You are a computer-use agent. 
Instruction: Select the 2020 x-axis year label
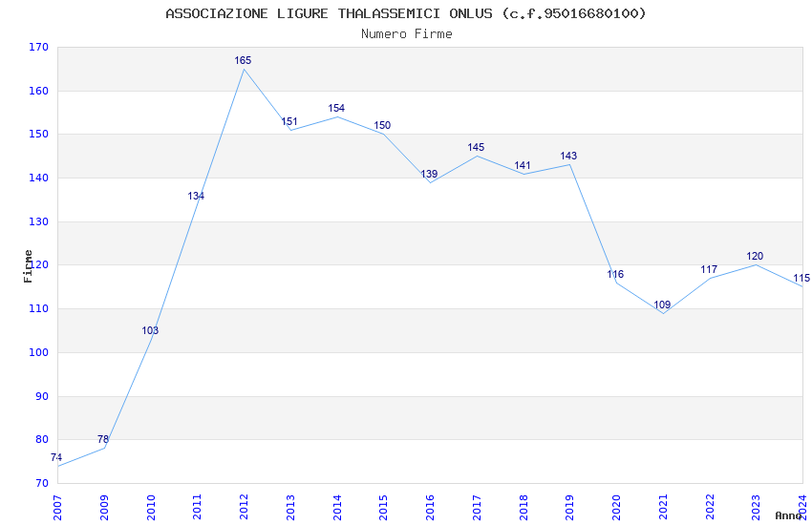(x=616, y=508)
